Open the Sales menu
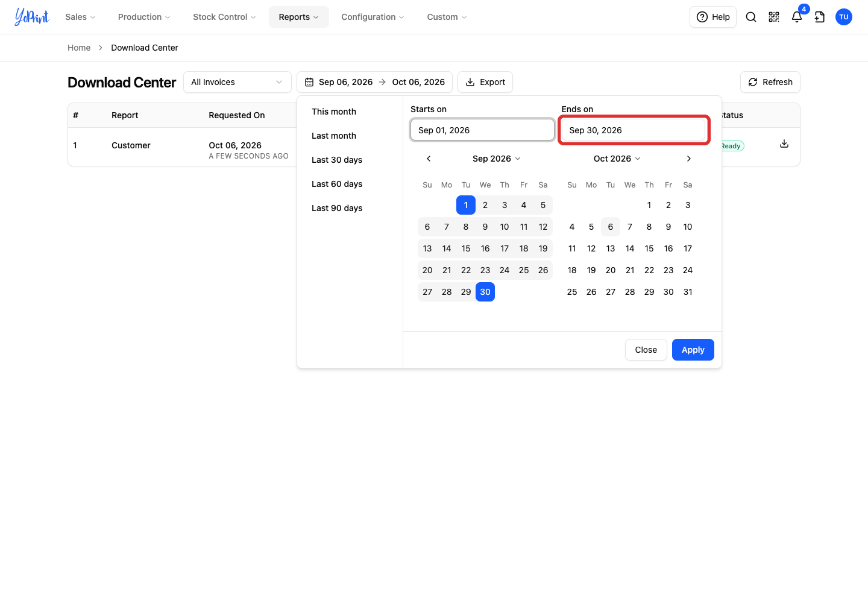This screenshot has height=603, width=868. pos(80,17)
